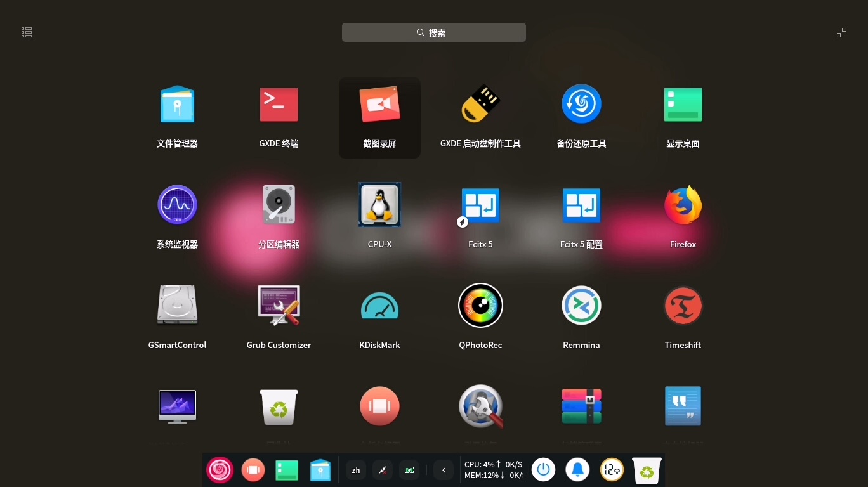The width and height of the screenshot is (868, 487).
Task: Switch launcher to category list view
Action: [x=27, y=32]
